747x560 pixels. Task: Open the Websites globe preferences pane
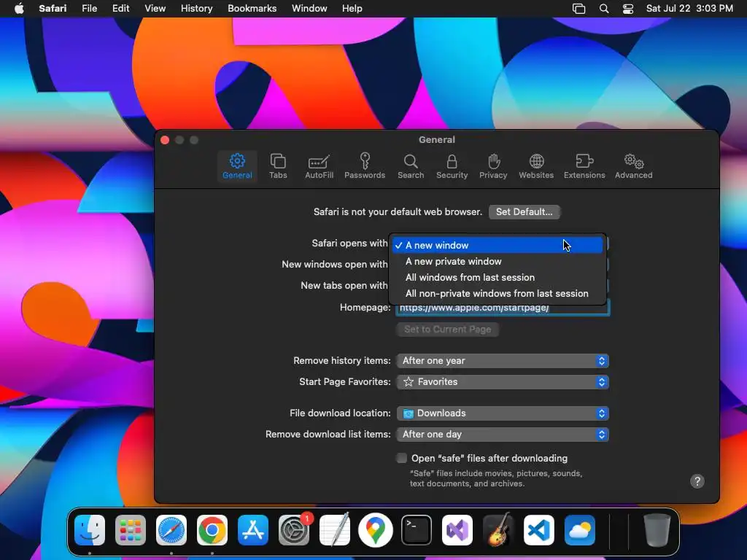[x=536, y=166]
